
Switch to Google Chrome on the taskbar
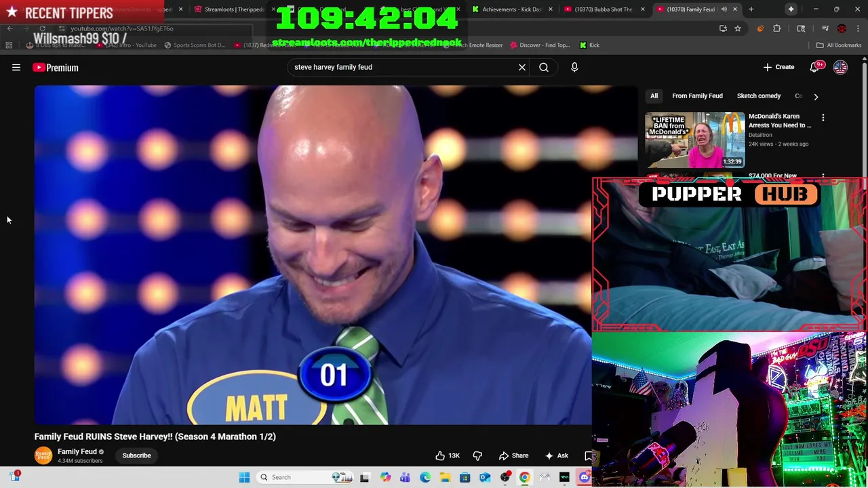(524, 477)
